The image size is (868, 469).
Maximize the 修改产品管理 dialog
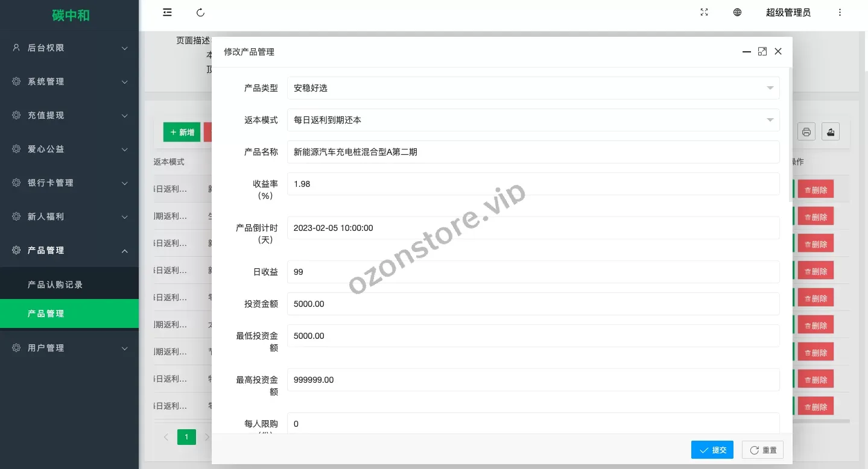[x=762, y=52]
